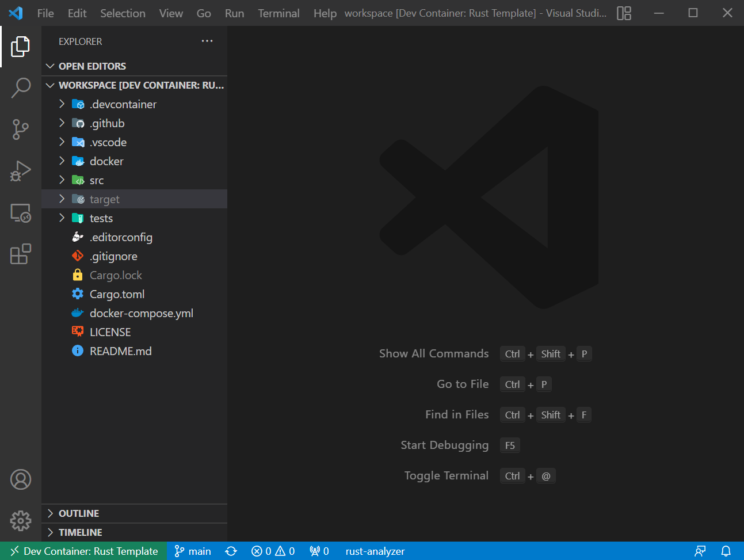Click the forwarded ports indicator in status bar

click(319, 551)
